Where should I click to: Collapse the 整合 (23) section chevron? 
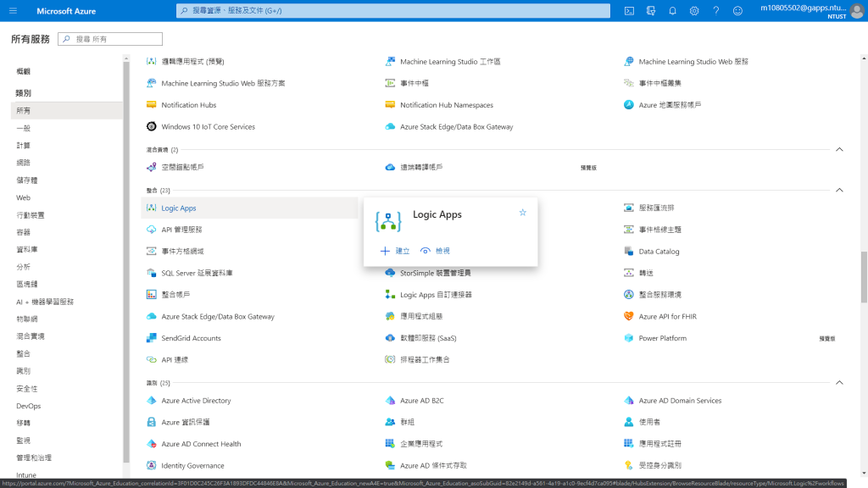click(x=839, y=190)
